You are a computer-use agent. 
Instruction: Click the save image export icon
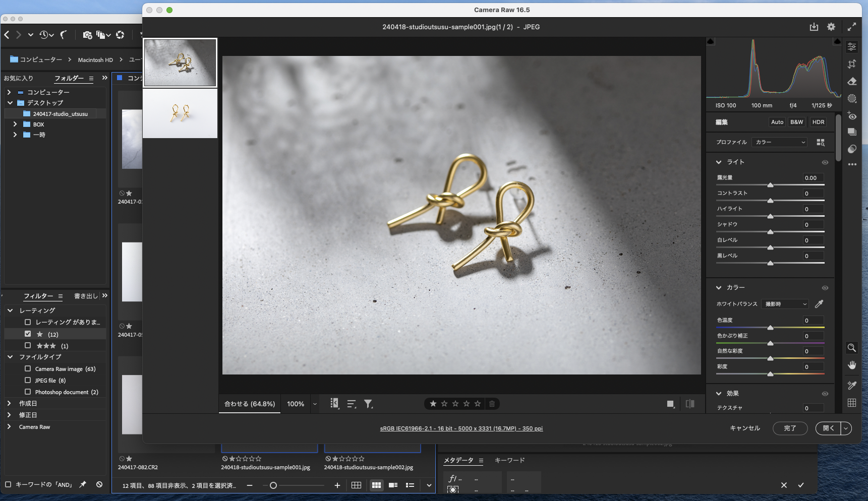pyautogui.click(x=814, y=27)
